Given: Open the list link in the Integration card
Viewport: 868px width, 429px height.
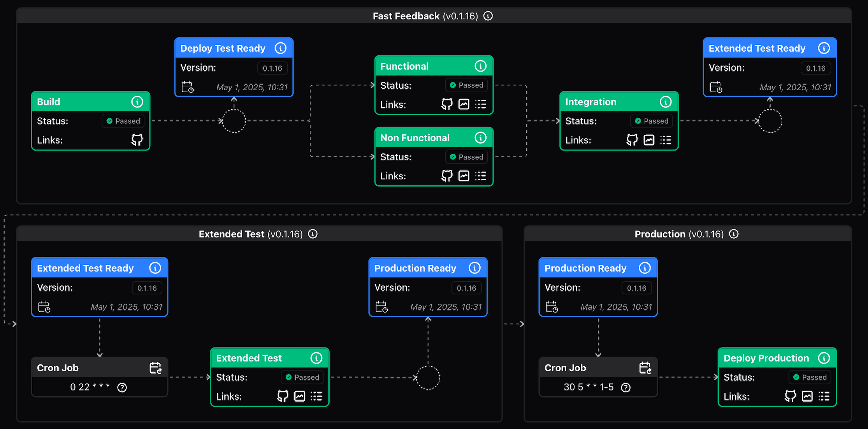Looking at the screenshot, I should point(666,140).
